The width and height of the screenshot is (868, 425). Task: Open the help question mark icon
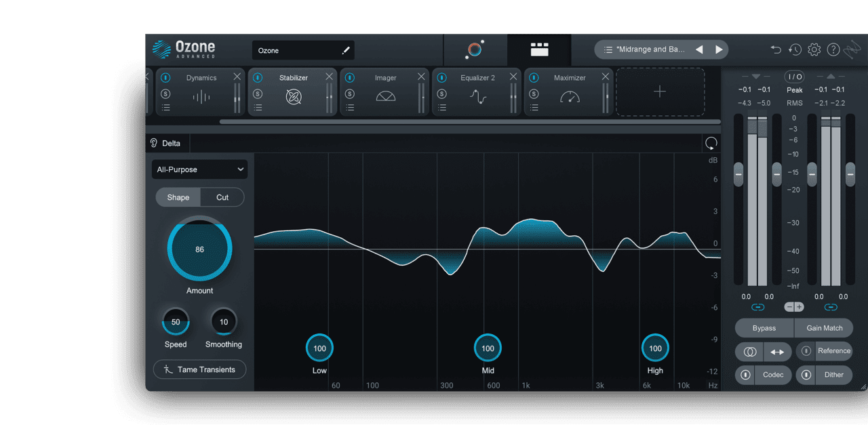[x=833, y=49]
